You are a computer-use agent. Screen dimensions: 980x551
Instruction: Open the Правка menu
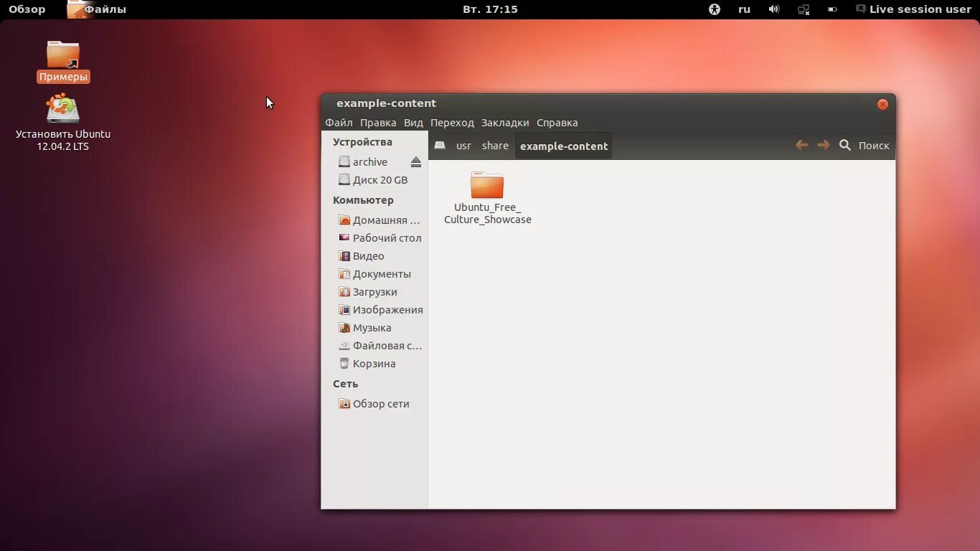378,123
